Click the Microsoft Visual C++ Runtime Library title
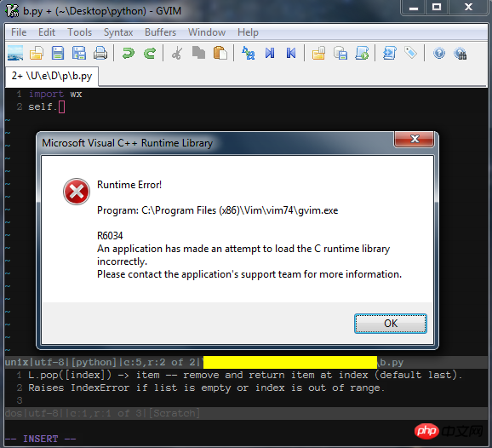492x448 pixels. [127, 143]
